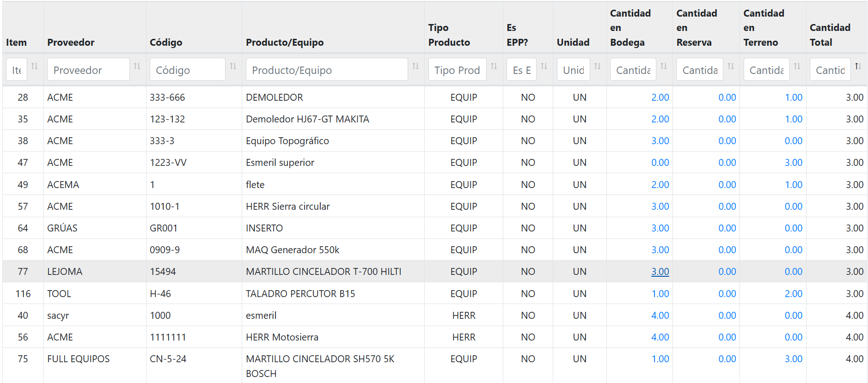The image size is (868, 383).
Task: Select the sacyr provider cell
Action: [95, 316]
